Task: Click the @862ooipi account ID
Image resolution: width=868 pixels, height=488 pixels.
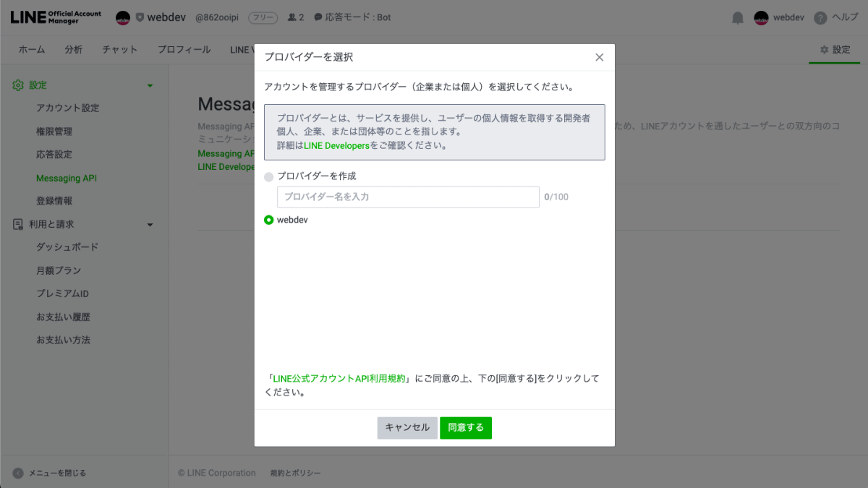Action: (x=218, y=17)
